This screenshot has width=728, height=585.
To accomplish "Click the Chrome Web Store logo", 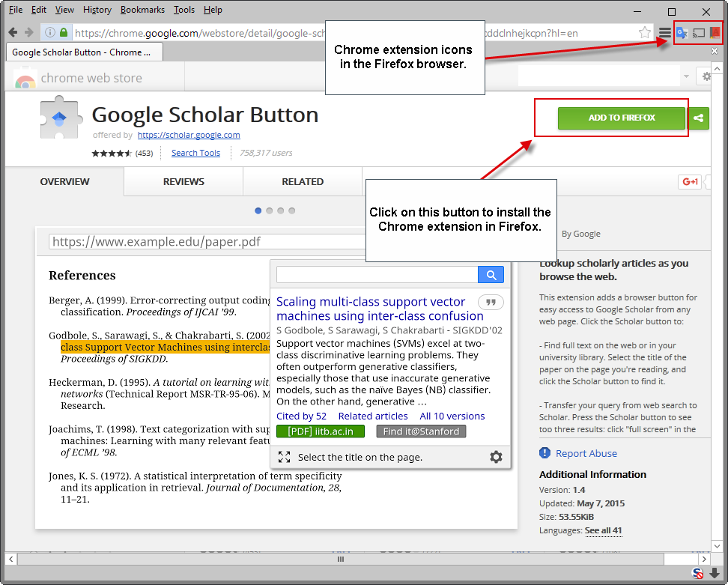I will tap(25, 79).
